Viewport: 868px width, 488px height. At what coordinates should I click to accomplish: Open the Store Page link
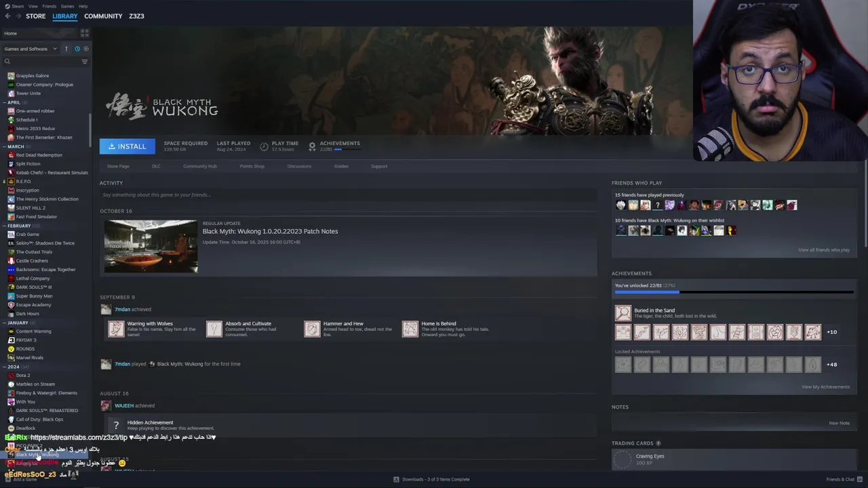(118, 166)
